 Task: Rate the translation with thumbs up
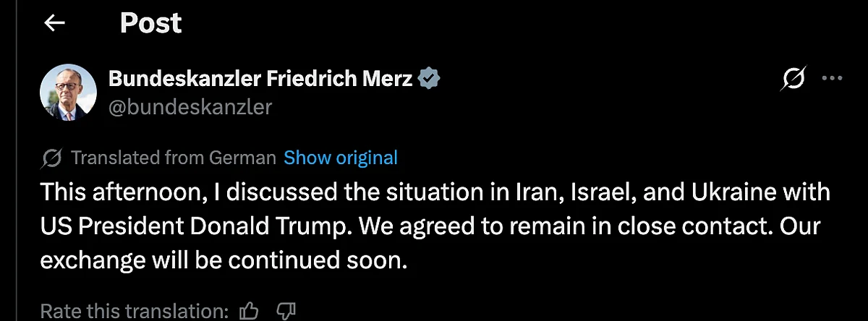click(250, 311)
